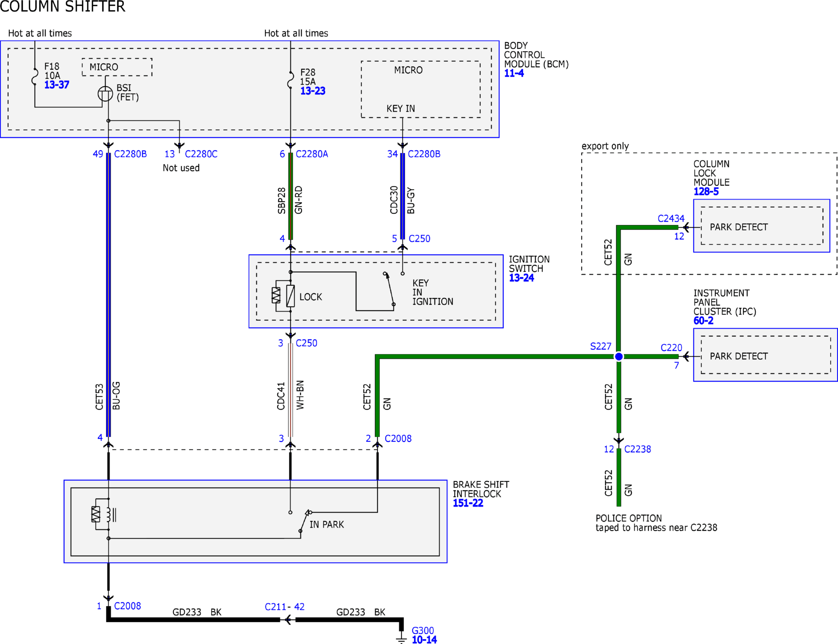Click the G300 ground symbol
Viewport: 838px width, 644px height.
[401, 637]
